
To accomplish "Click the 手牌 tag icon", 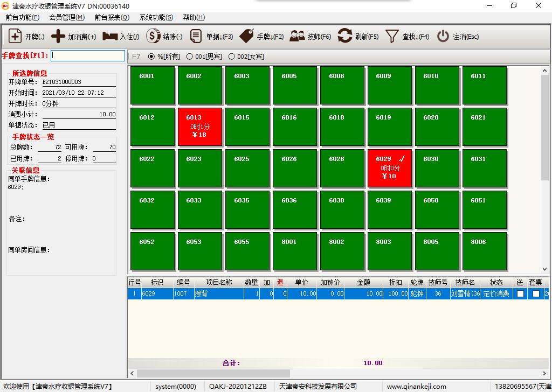I will point(246,36).
